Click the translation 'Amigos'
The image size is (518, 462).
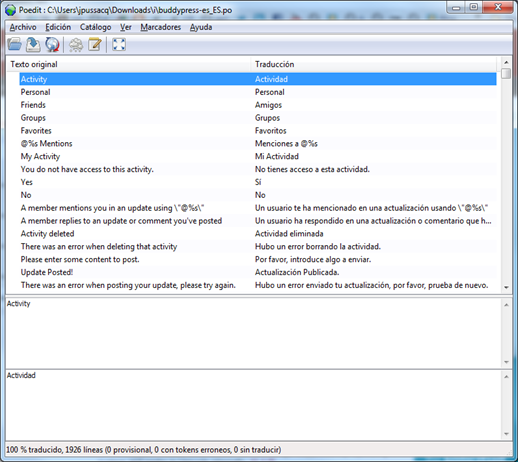(268, 105)
